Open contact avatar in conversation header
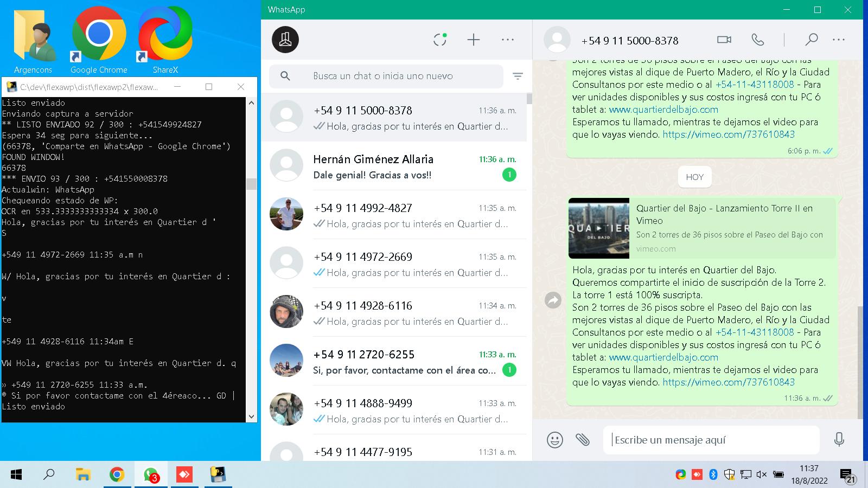 557,40
